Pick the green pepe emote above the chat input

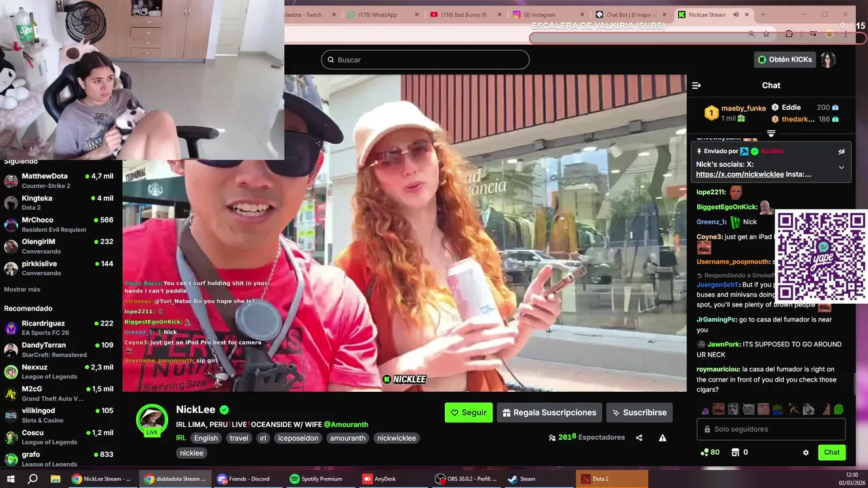[839, 409]
